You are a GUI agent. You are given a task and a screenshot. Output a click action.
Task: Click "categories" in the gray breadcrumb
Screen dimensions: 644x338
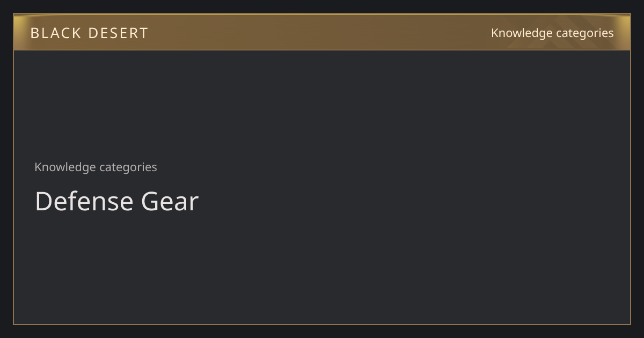click(128, 167)
